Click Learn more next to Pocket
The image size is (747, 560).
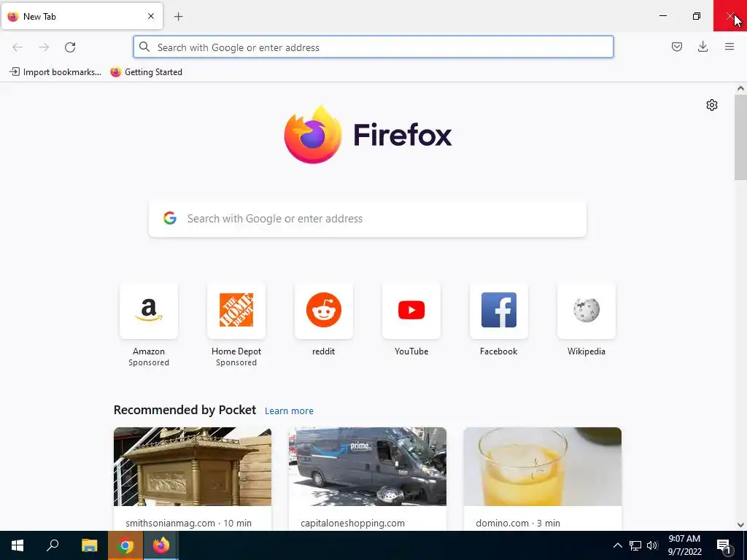pos(289,411)
